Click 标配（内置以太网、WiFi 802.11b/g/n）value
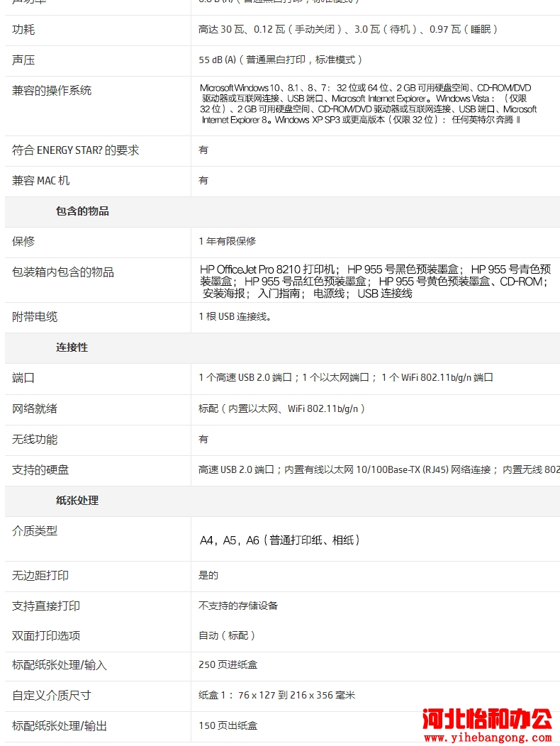The width and height of the screenshot is (560, 746). [281, 408]
